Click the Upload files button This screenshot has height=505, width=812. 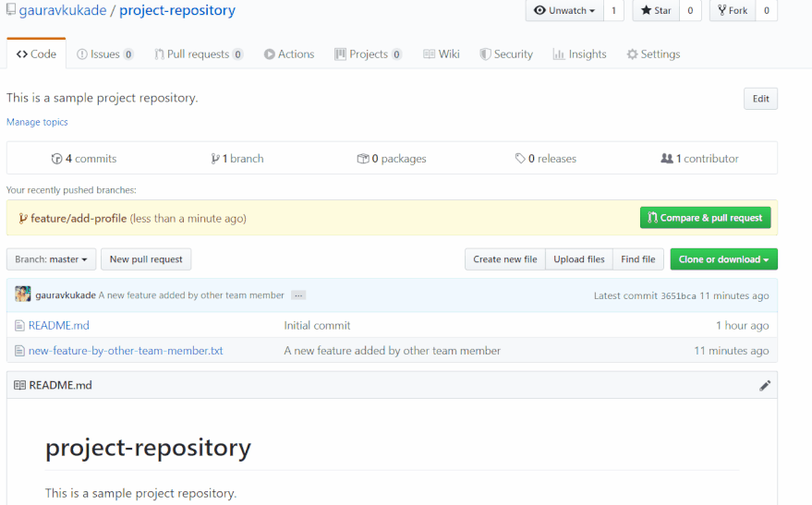point(579,259)
